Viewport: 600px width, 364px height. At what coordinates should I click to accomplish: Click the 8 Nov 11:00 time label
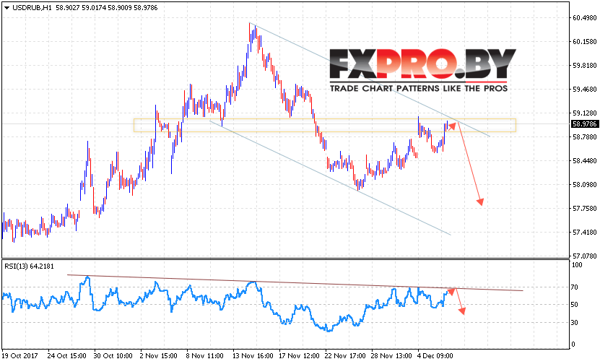(x=205, y=356)
